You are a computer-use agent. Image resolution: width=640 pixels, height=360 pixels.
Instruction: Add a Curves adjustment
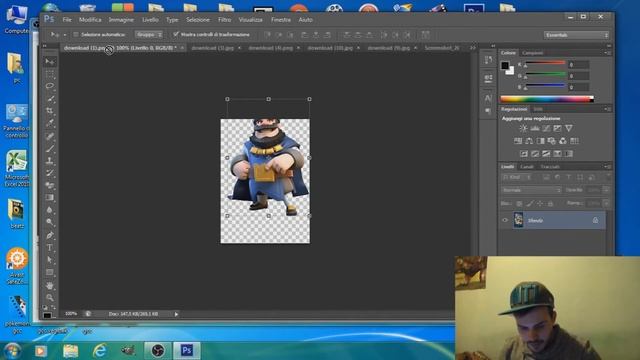click(x=546, y=128)
